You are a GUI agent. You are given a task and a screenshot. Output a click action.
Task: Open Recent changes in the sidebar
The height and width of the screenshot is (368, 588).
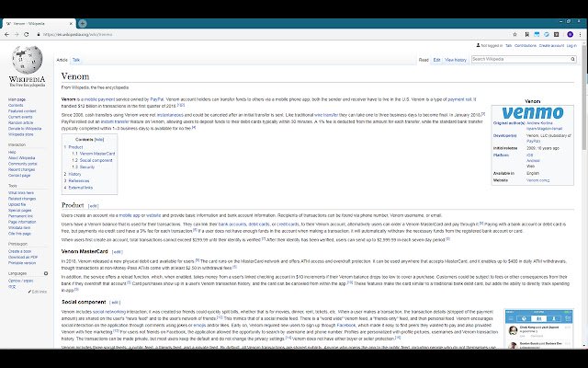[21, 169]
